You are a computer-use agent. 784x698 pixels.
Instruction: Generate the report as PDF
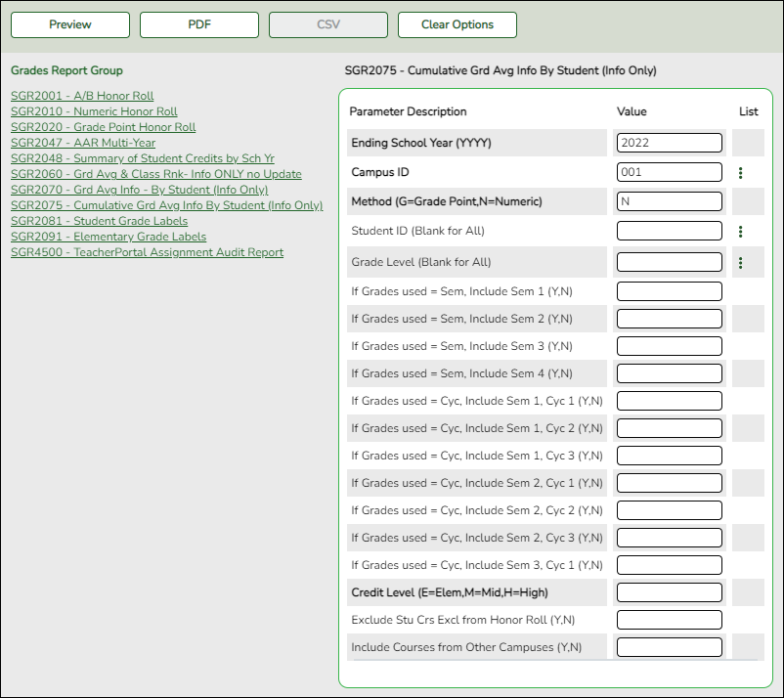coord(198,24)
